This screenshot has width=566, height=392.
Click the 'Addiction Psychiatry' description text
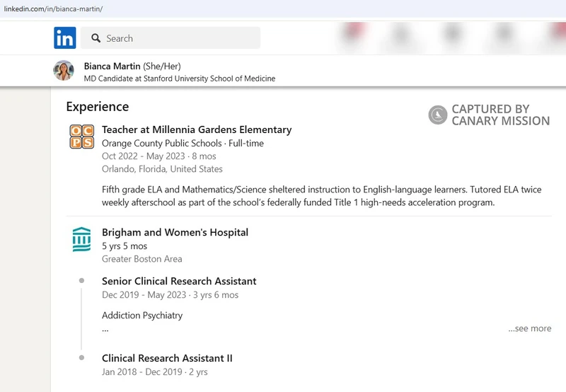pos(142,316)
